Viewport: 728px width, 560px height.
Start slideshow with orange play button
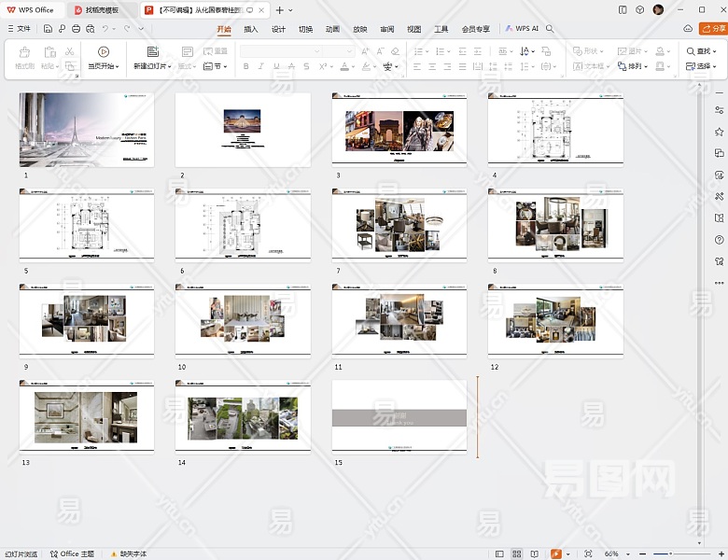(556, 553)
